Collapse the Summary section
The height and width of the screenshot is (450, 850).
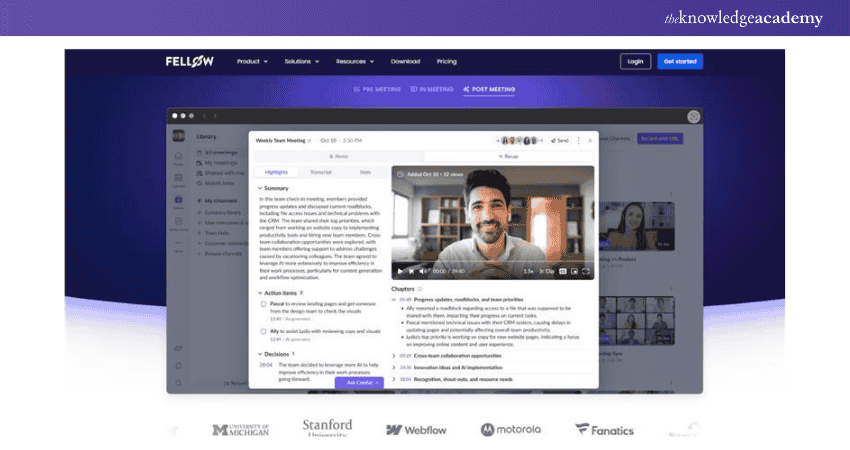click(260, 188)
